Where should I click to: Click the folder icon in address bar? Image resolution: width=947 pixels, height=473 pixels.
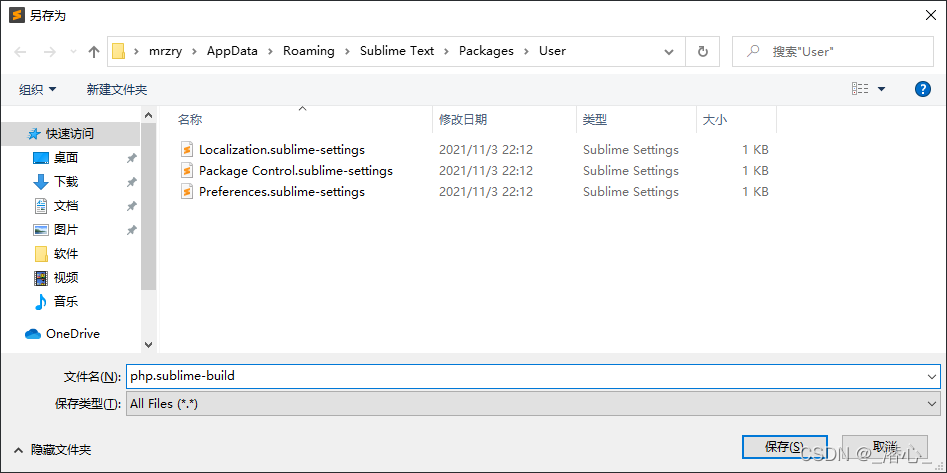click(x=118, y=51)
